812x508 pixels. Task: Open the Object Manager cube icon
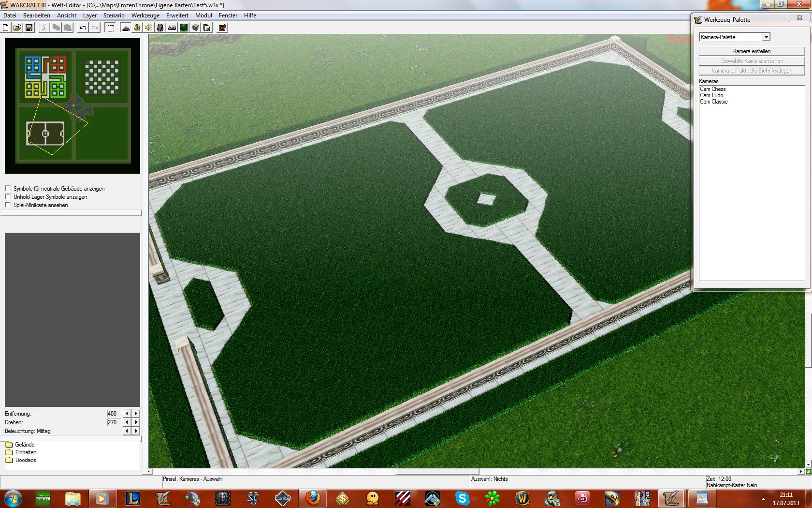tap(195, 28)
